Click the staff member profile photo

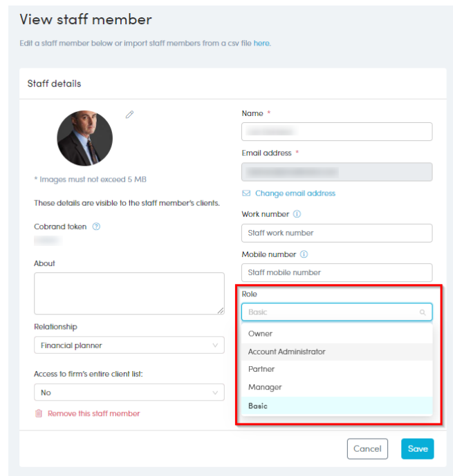pyautogui.click(x=84, y=137)
